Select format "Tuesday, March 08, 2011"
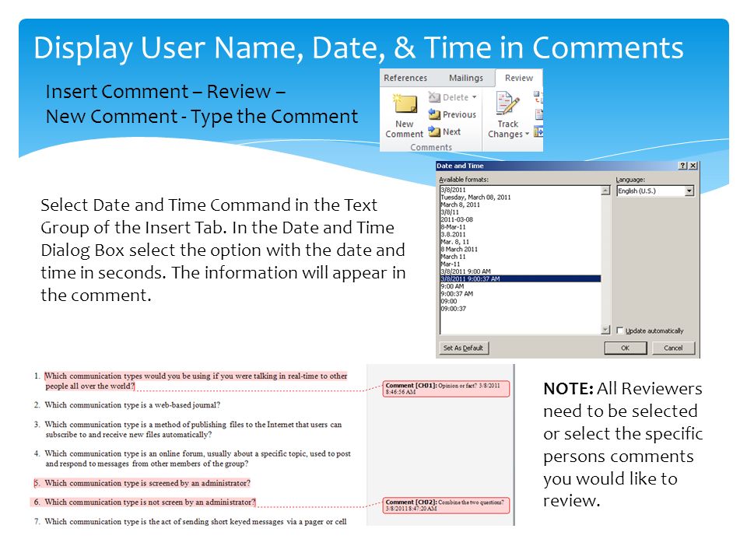This screenshot has width=747, height=560. point(521,197)
